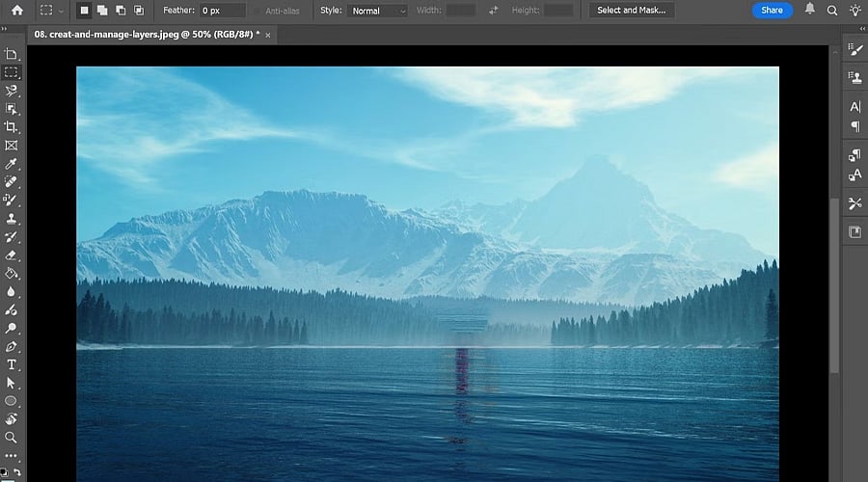Click the blue Share button
This screenshot has width=868, height=482.
[x=772, y=10]
